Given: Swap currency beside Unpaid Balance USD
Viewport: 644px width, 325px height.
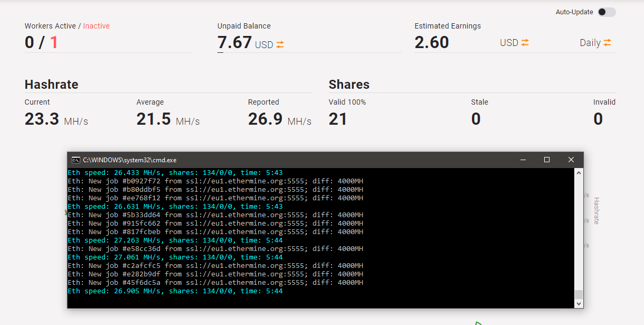Looking at the screenshot, I should pyautogui.click(x=280, y=45).
